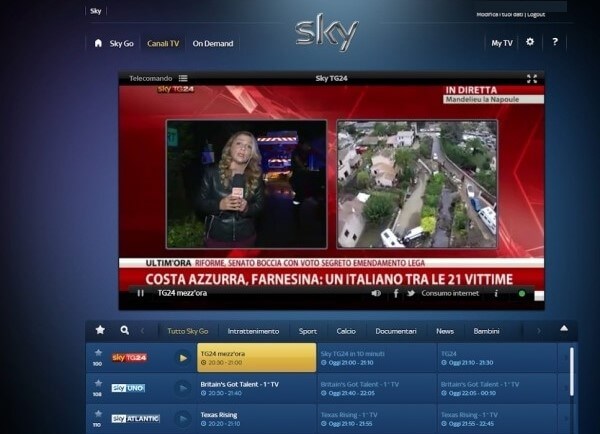Select the Sport category tab
Image resolution: width=600 pixels, height=434 pixels.
click(x=308, y=331)
